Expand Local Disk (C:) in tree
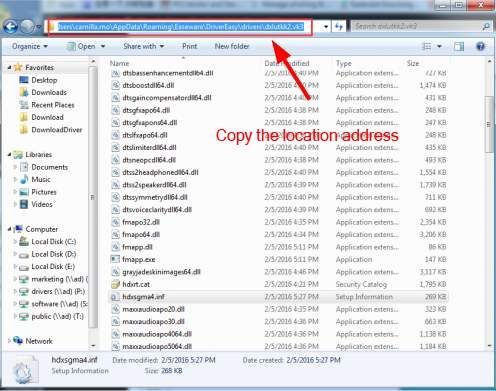The height and width of the screenshot is (391, 496). (15, 242)
